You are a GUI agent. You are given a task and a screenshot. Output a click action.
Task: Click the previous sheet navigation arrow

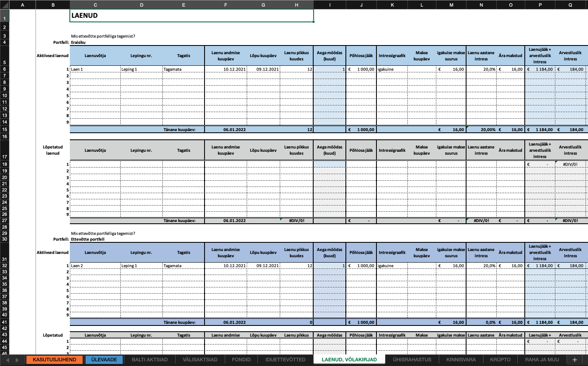7,360
